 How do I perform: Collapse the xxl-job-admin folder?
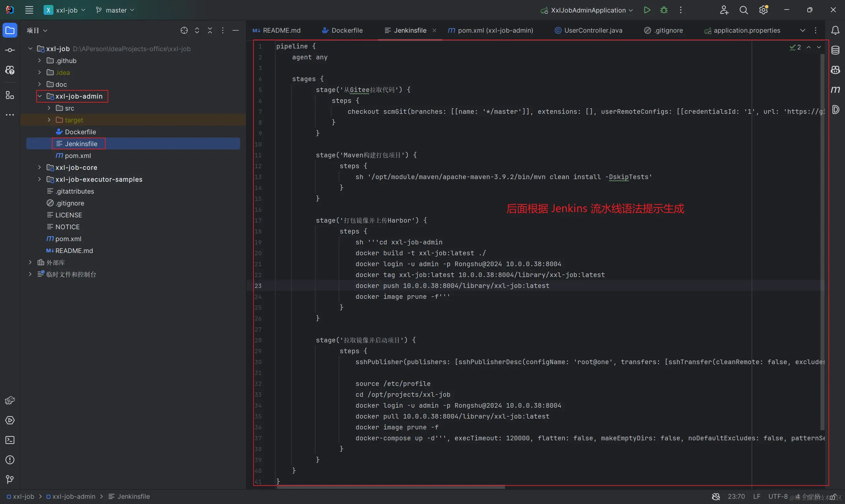(x=39, y=96)
